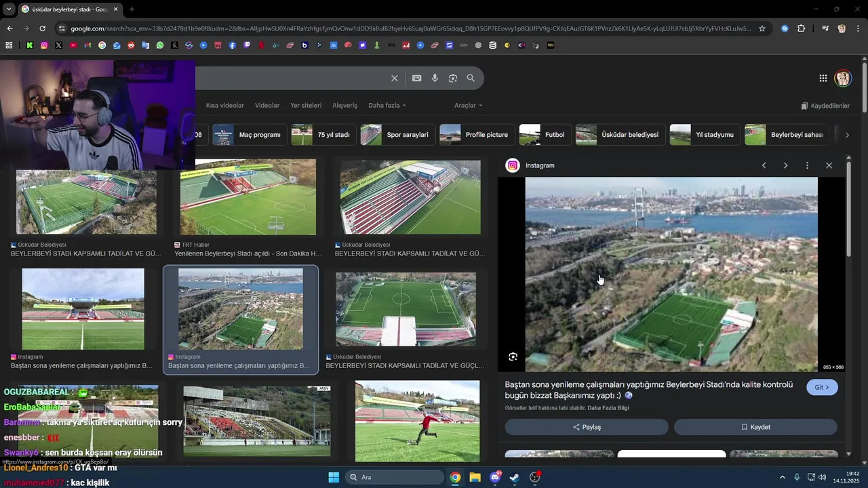Select the Beylerbeyi sahası chip

[787, 135]
